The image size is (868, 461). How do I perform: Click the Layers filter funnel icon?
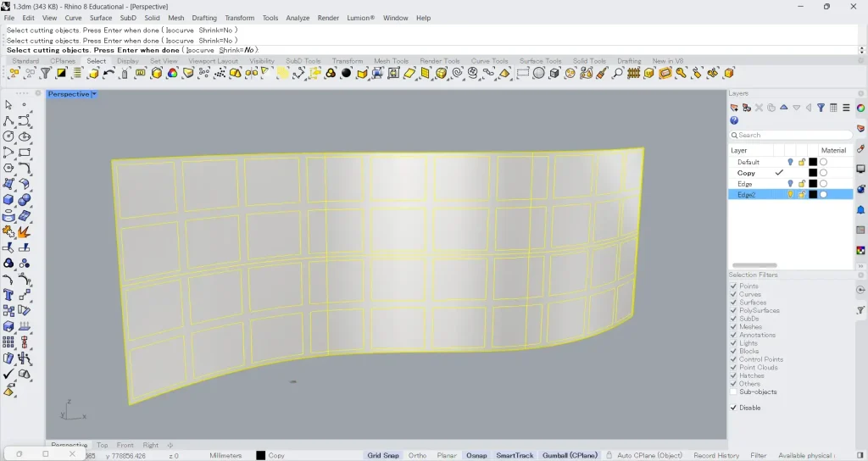821,108
